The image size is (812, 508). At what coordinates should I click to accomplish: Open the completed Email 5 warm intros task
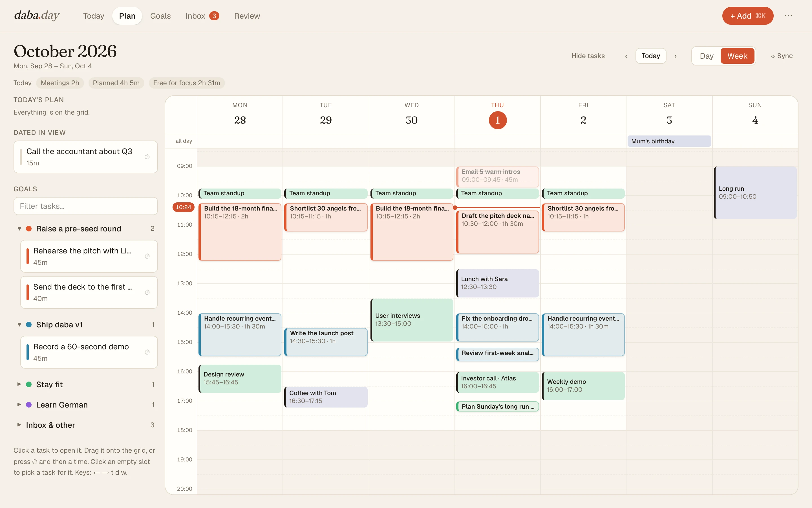(x=498, y=177)
